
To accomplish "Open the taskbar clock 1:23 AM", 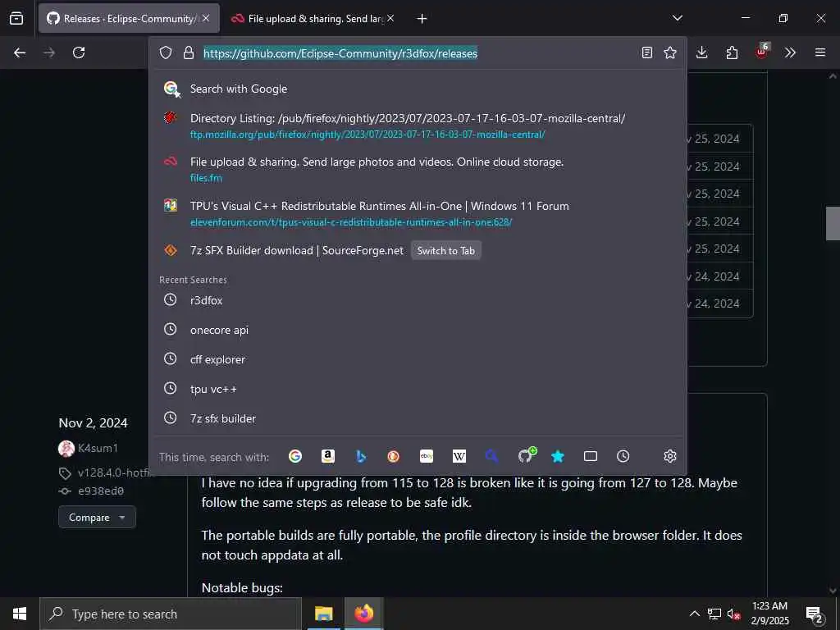I will coord(769,614).
